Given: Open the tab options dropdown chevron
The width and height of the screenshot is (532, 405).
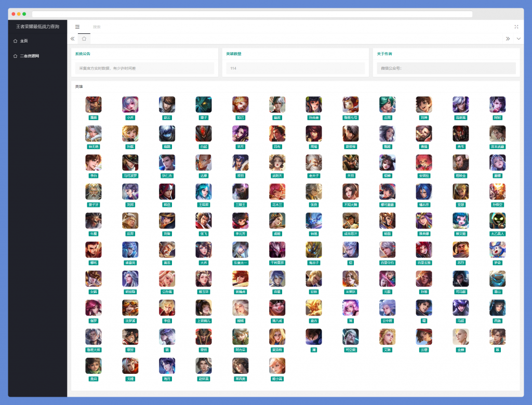Looking at the screenshot, I should pyautogui.click(x=518, y=38).
